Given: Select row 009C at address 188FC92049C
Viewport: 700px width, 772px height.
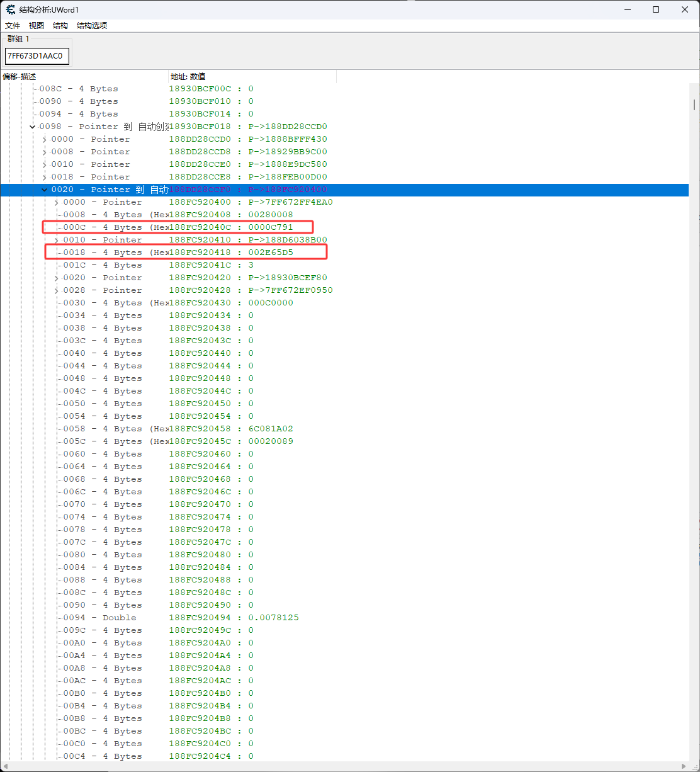Looking at the screenshot, I should pyautogui.click(x=344, y=630).
